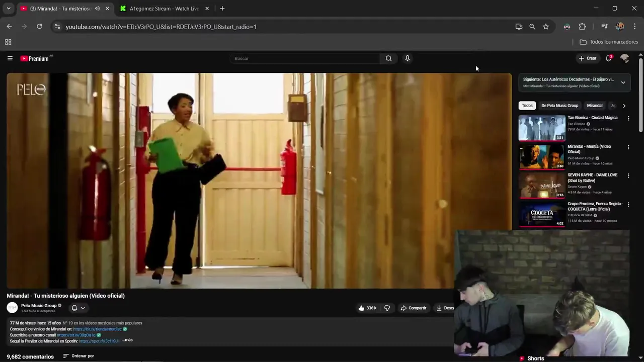Image resolution: width=644 pixels, height=362 pixels.
Task: Expand the mix playlist panel chevron
Action: (623, 82)
